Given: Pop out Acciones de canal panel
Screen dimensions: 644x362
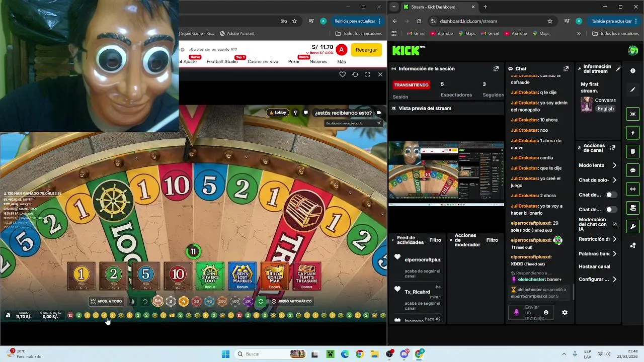Looking at the screenshot, I should click(x=612, y=148).
